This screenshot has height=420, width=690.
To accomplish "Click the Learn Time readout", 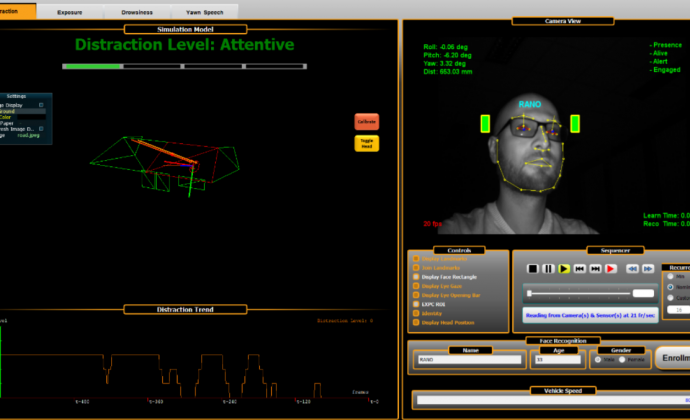I will [x=666, y=215].
